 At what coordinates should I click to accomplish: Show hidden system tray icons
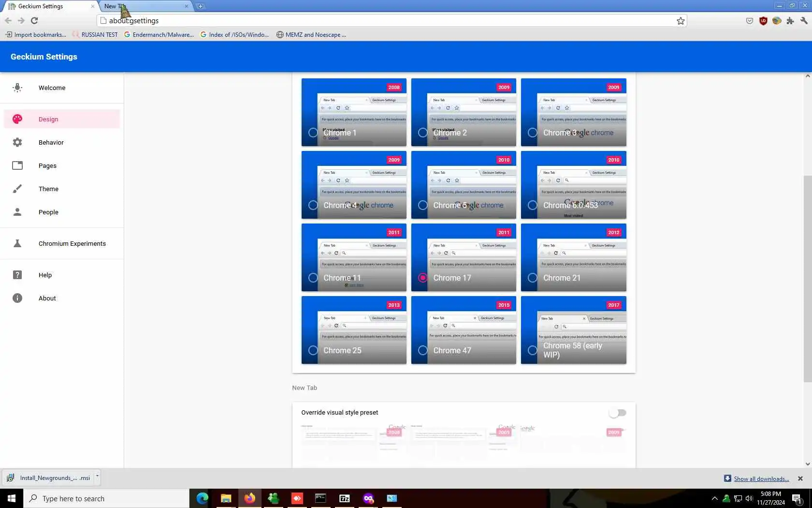714,498
